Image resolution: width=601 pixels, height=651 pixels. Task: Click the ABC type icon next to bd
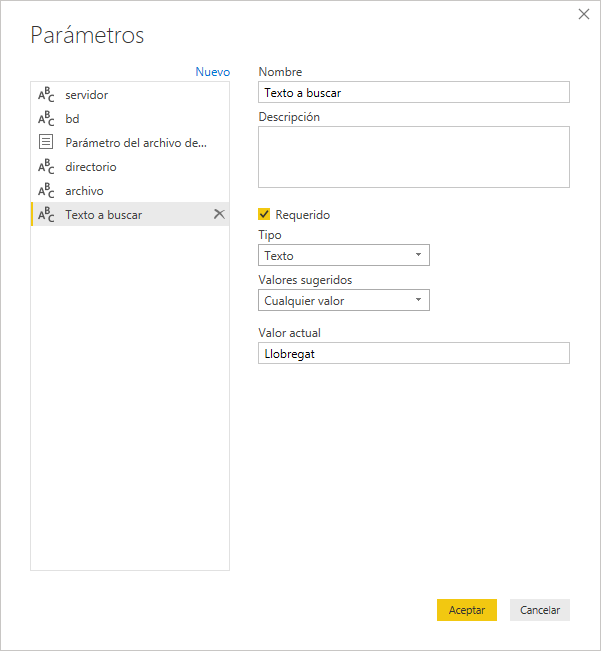46,119
